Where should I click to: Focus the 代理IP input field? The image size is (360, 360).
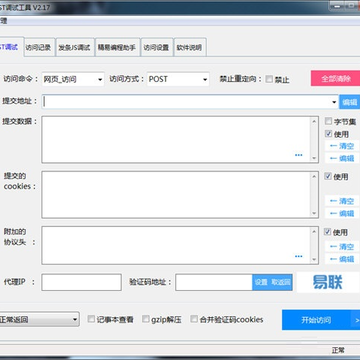tap(81, 282)
